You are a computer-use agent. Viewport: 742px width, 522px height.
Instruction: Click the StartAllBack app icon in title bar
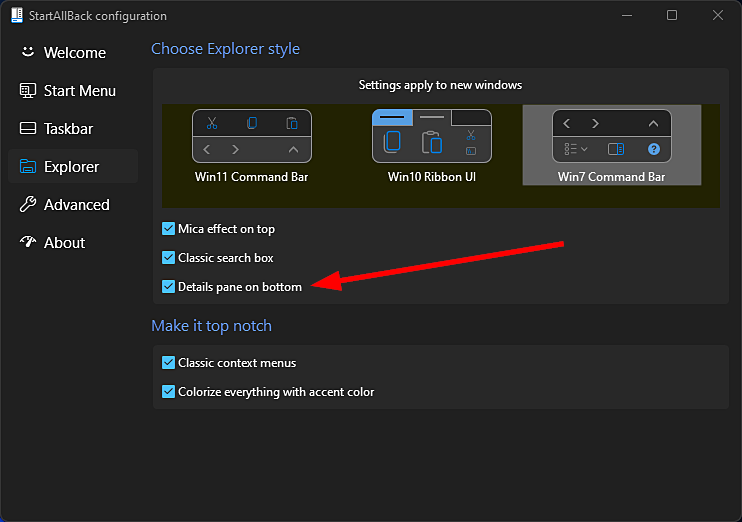[x=17, y=15]
